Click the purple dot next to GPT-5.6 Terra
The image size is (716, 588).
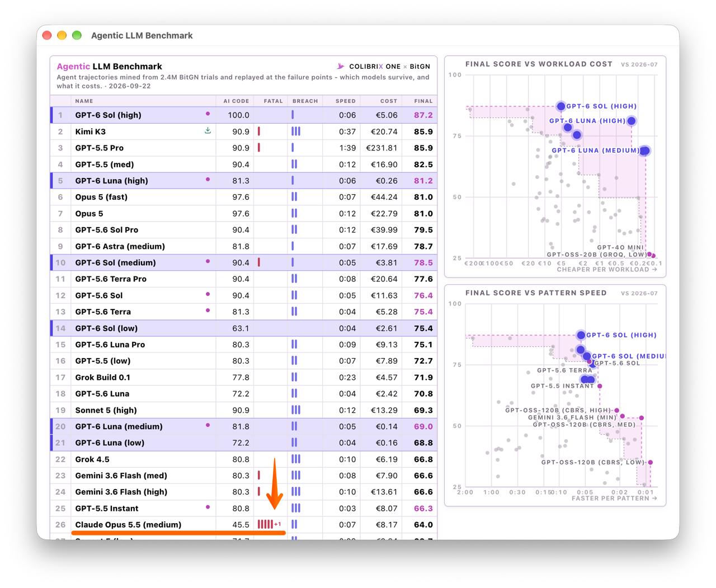coord(208,311)
